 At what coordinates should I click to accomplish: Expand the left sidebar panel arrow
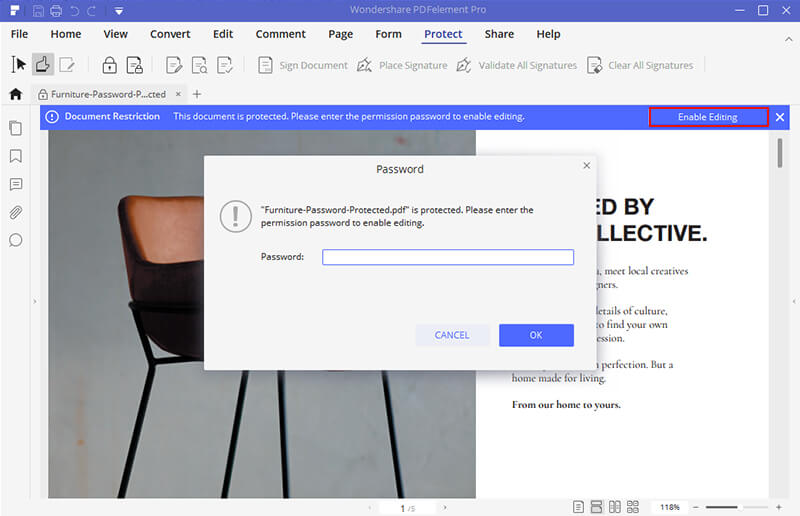point(35,301)
